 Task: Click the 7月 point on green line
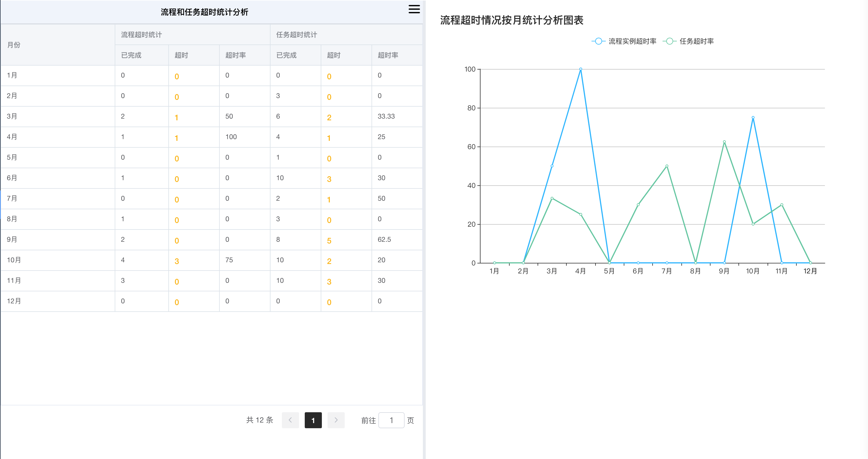tap(667, 166)
